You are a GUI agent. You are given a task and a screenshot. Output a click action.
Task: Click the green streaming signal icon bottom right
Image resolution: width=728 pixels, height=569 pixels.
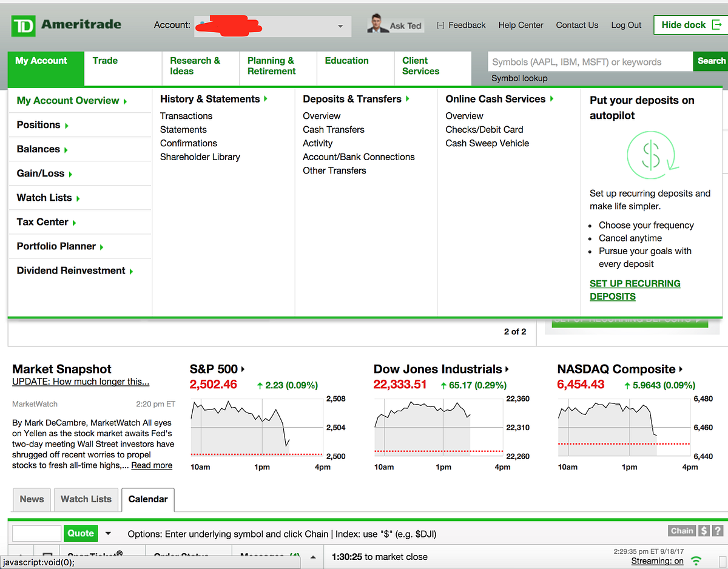[x=696, y=560]
